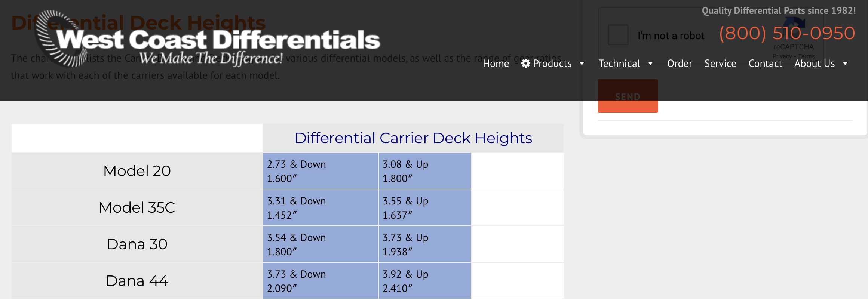Call the (800) 510-0950 phone link

(787, 33)
